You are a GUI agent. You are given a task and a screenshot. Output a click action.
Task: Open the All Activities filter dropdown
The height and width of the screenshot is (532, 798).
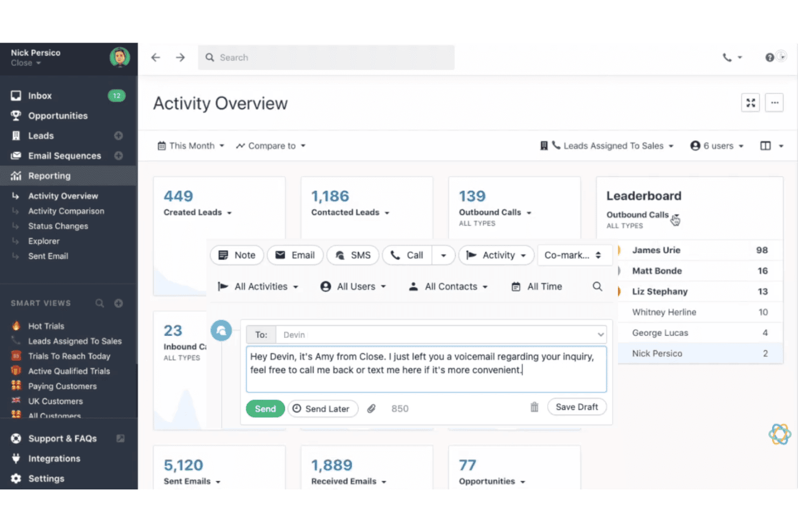tap(258, 287)
